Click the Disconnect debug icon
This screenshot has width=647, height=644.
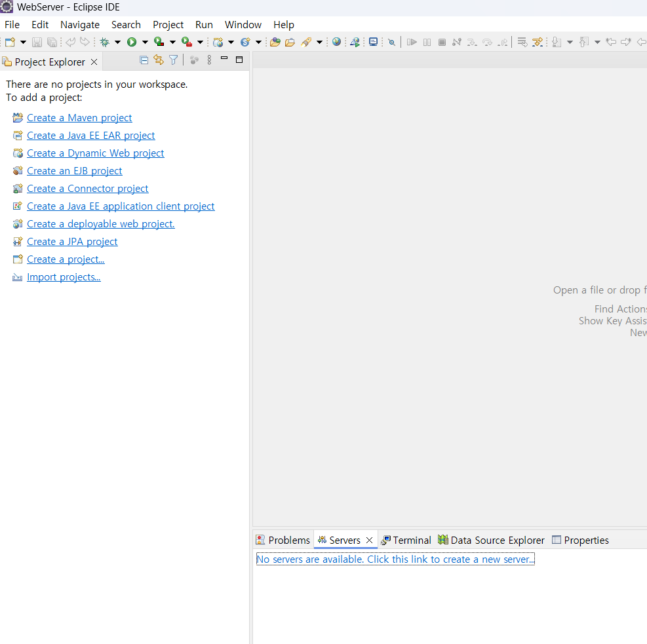coord(457,42)
